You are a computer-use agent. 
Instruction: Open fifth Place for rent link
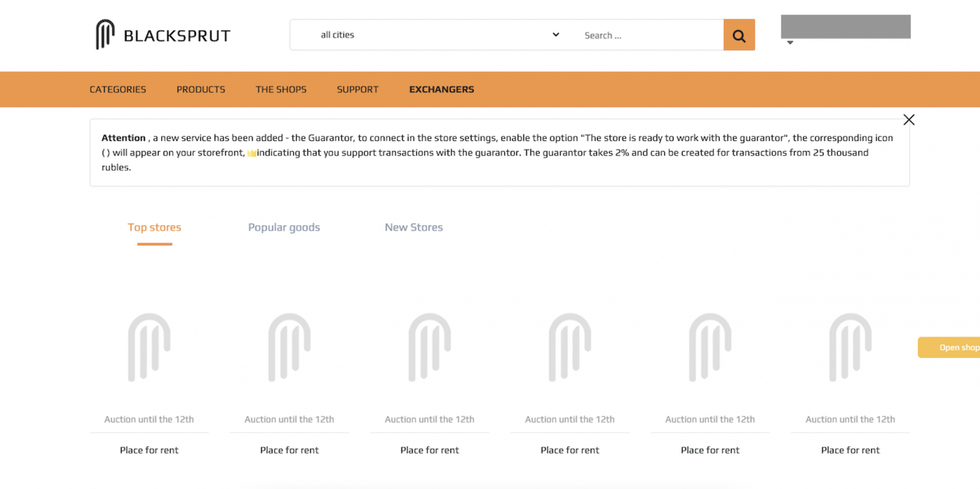point(710,450)
